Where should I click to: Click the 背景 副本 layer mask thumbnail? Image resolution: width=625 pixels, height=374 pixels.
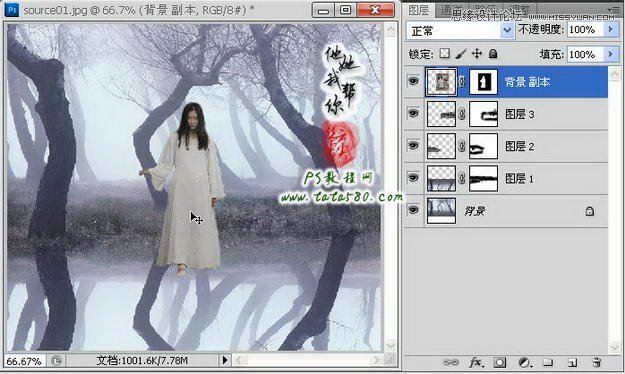pyautogui.click(x=483, y=82)
